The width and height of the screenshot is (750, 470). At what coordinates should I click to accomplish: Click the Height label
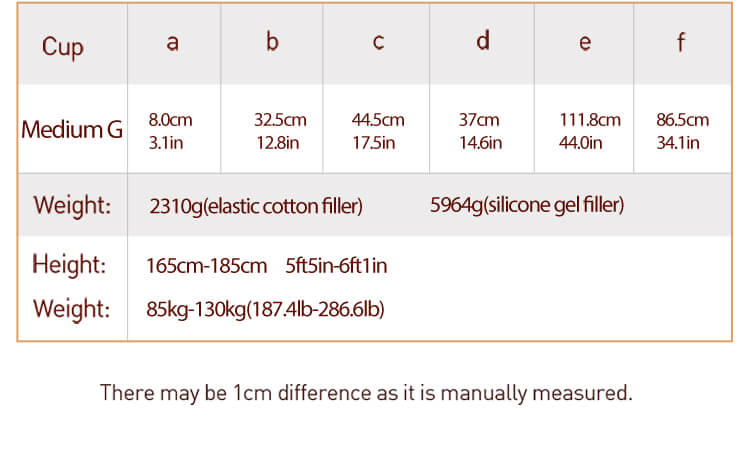point(69,264)
